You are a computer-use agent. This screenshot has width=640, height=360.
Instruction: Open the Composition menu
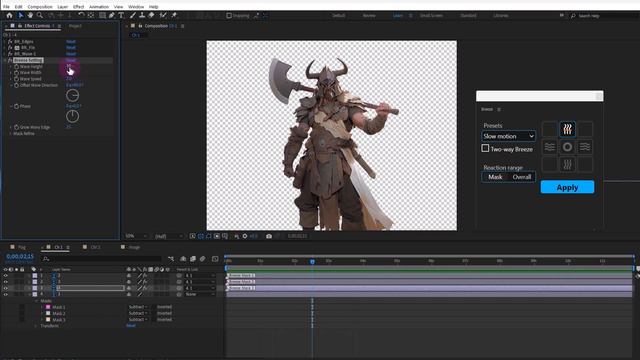coord(40,7)
